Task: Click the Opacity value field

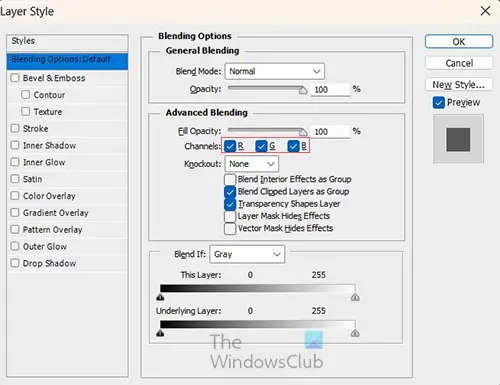Action: pyautogui.click(x=330, y=89)
